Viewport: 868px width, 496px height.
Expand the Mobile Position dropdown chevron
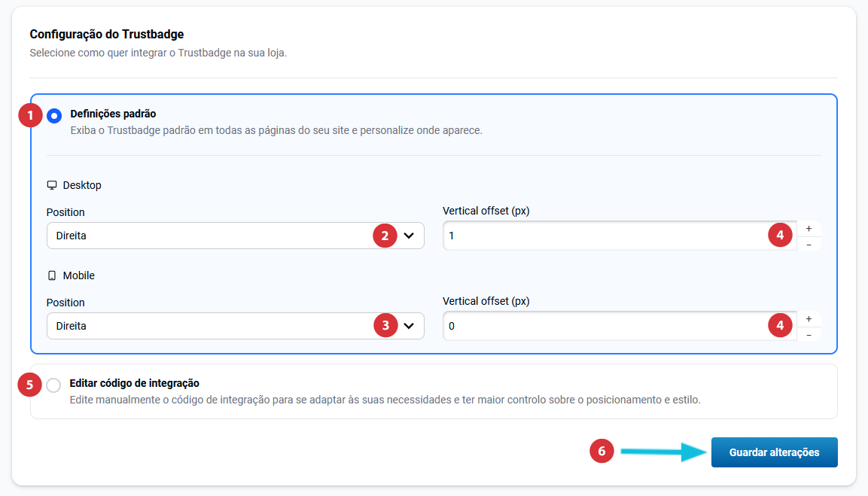(x=409, y=326)
